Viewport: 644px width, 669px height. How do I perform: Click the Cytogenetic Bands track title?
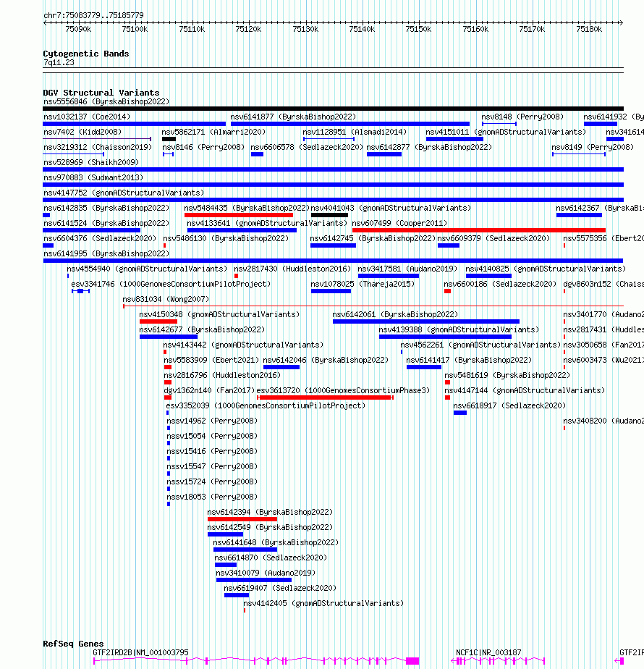click(x=85, y=54)
